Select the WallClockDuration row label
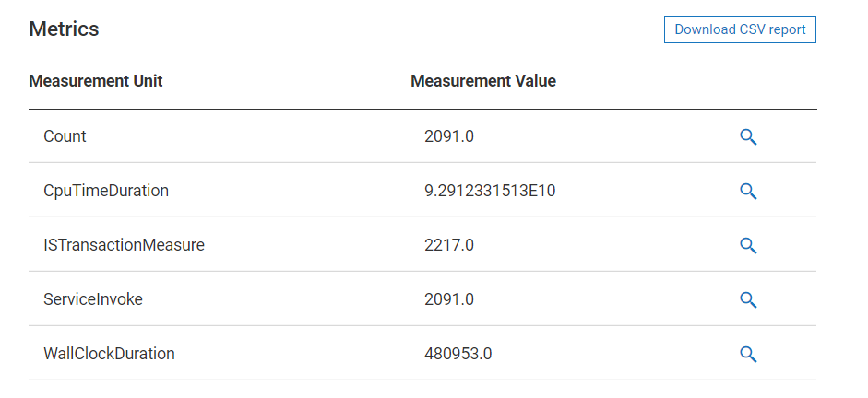The width and height of the screenshot is (868, 398). (x=109, y=354)
